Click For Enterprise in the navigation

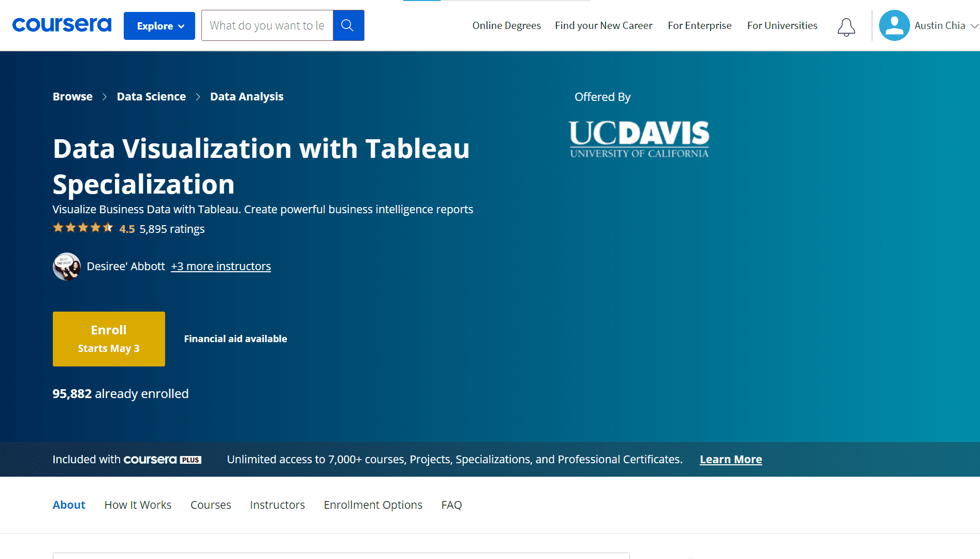[699, 25]
